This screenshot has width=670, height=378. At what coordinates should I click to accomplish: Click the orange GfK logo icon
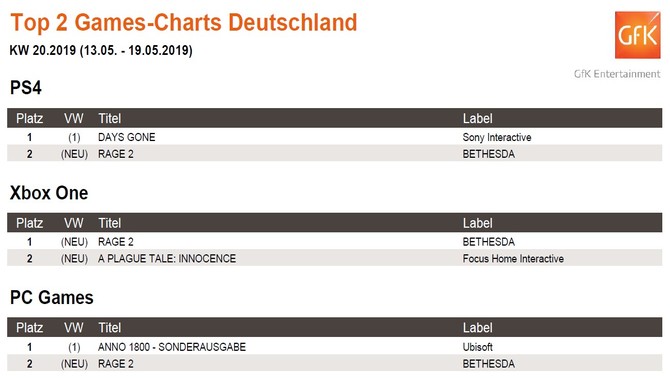click(638, 35)
